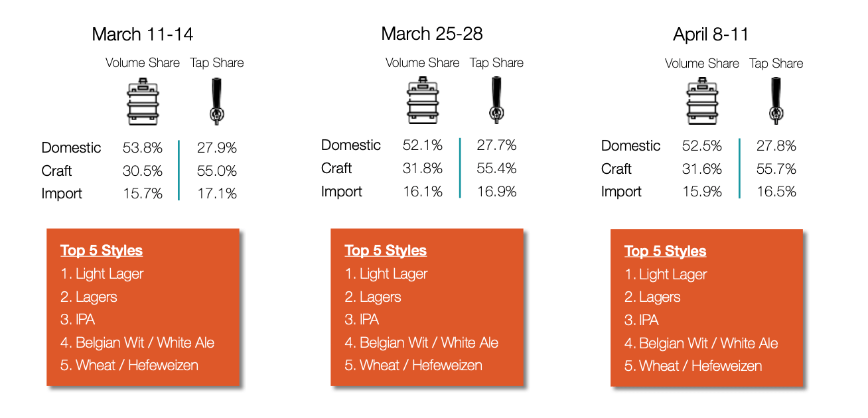
Task: Click the tap handle icon under March 25-28
Action: click(x=496, y=101)
